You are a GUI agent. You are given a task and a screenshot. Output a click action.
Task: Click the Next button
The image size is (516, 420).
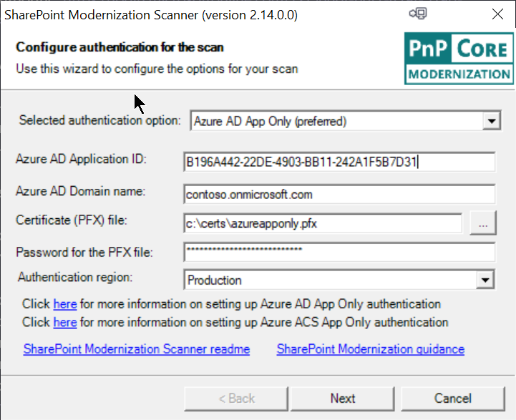tap(343, 399)
